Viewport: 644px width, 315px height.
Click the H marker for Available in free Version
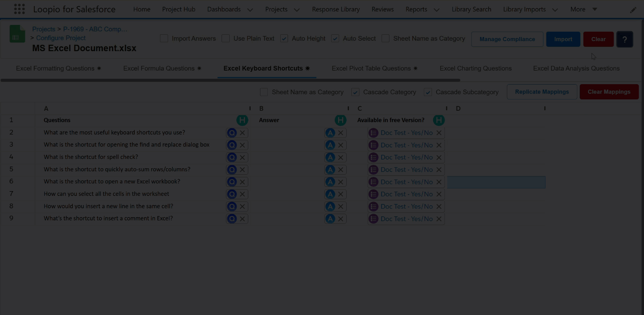point(439,120)
